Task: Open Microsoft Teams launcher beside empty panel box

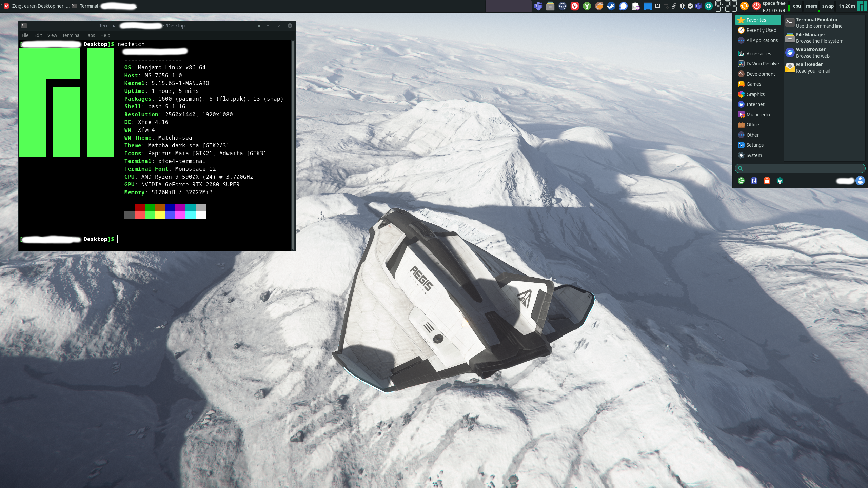Action: coord(538,6)
